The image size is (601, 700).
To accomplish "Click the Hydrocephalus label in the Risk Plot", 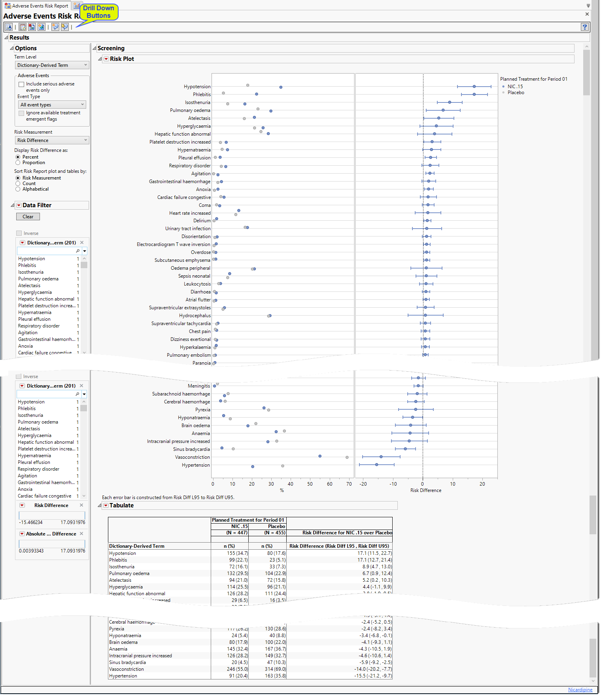I will pyautogui.click(x=195, y=316).
